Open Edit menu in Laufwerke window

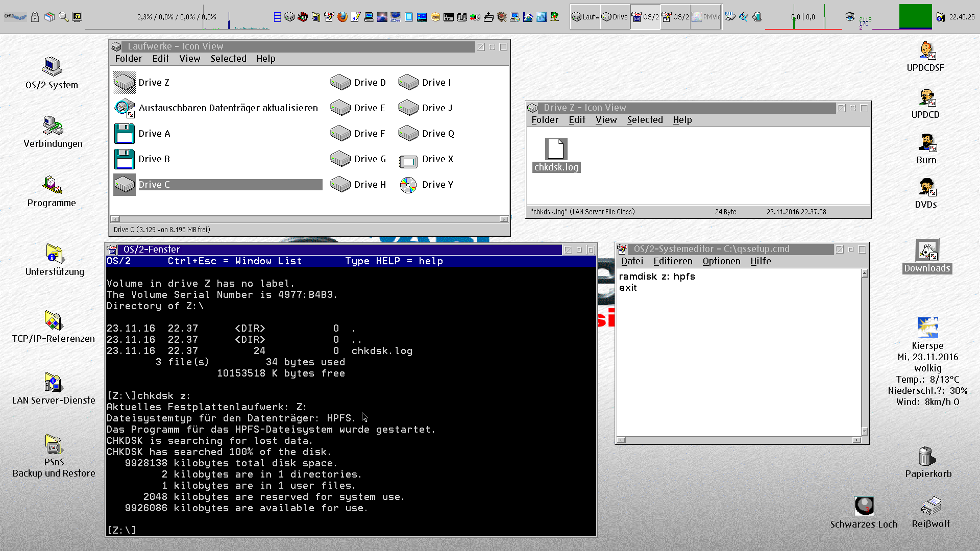tap(160, 59)
